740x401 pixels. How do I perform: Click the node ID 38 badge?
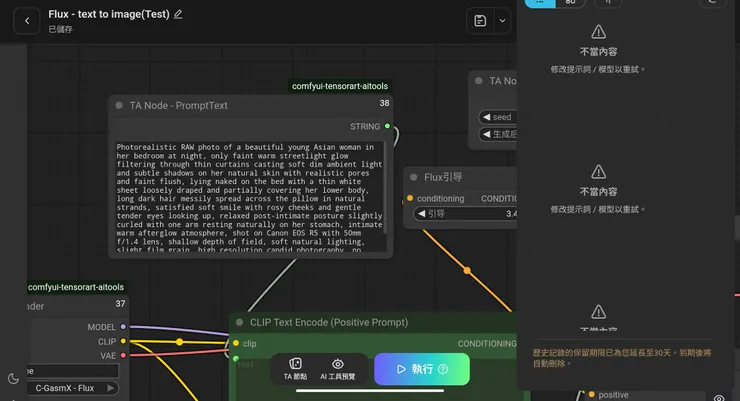(384, 103)
